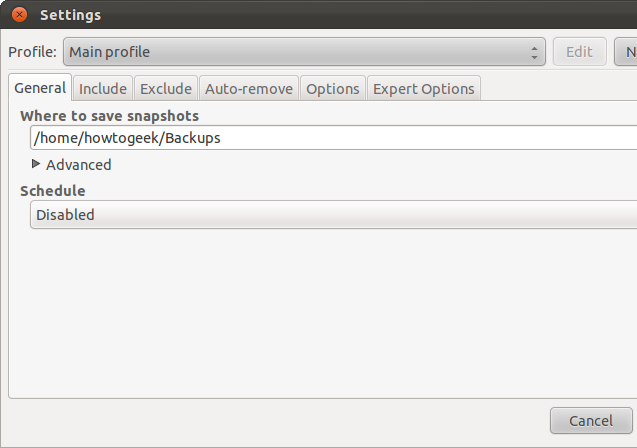
Task: Open the Schedule dropdown set to Disabled
Action: 330,214
